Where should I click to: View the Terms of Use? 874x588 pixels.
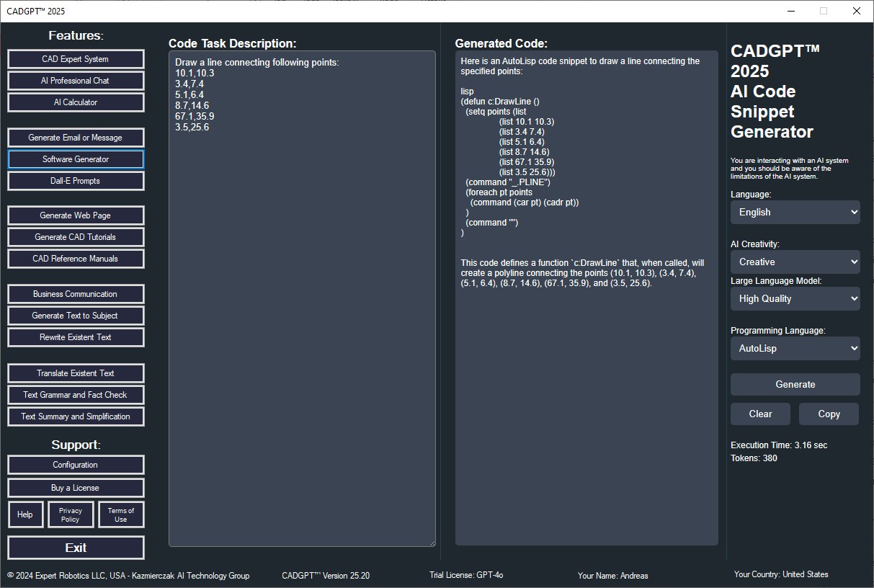click(121, 514)
